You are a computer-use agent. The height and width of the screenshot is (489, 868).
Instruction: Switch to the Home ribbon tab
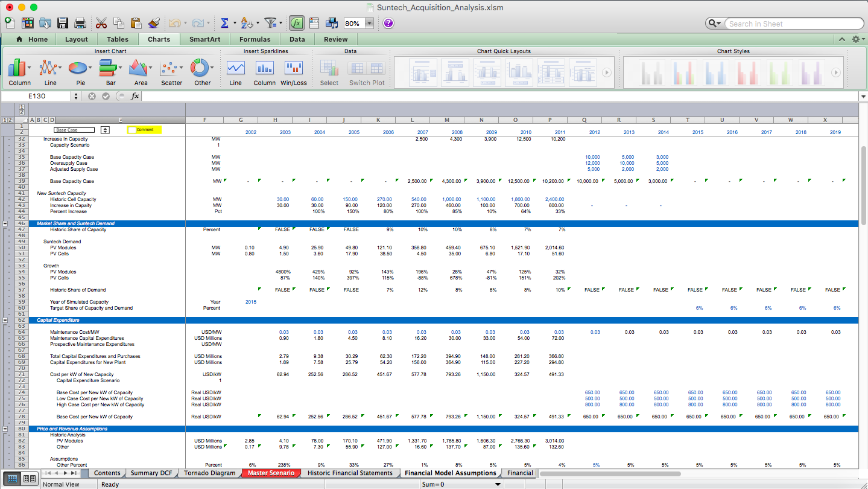point(32,39)
